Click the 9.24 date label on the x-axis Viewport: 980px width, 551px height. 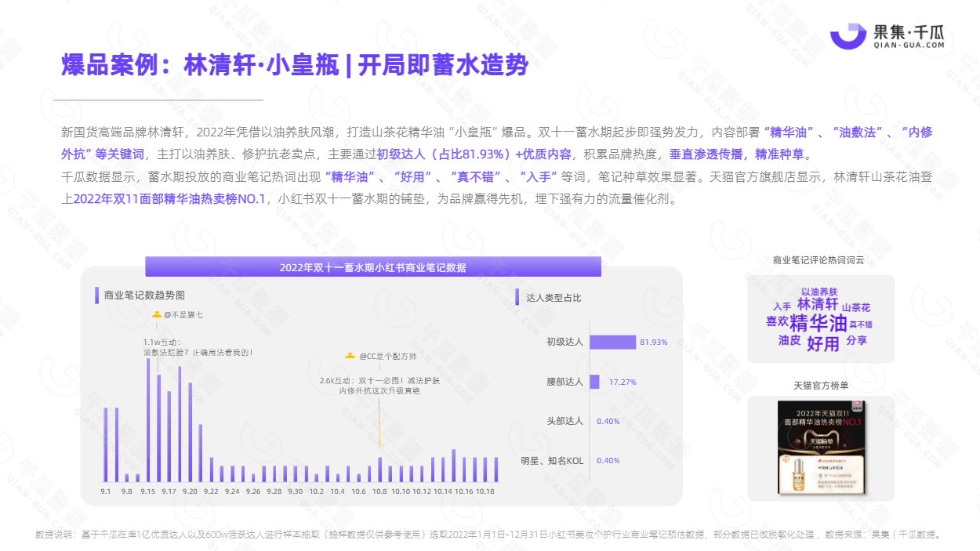(232, 491)
